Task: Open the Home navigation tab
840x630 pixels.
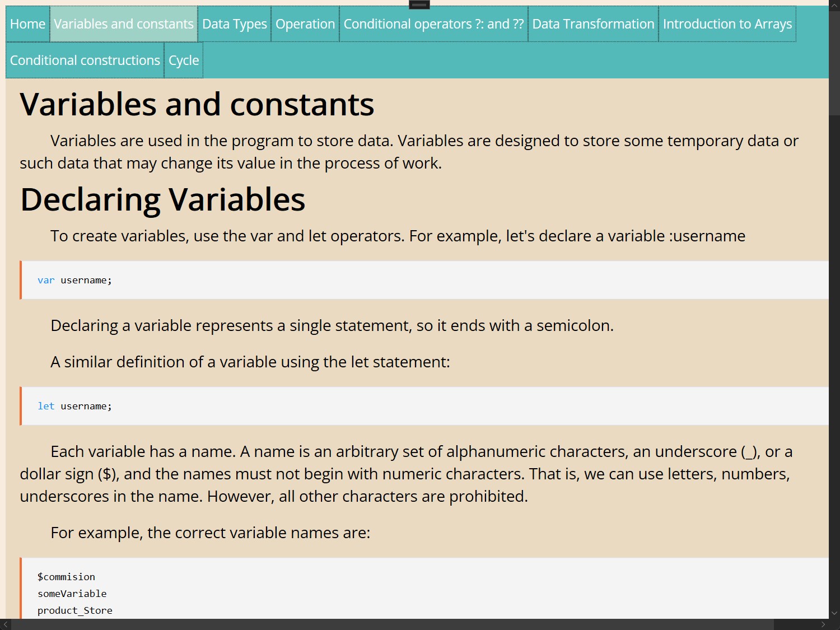Action: click(x=27, y=24)
